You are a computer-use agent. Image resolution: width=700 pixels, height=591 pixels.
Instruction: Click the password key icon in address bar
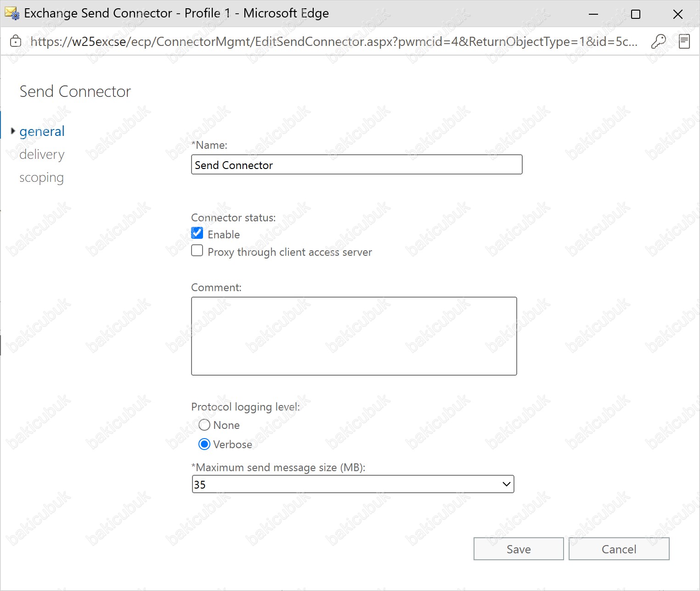coord(659,41)
